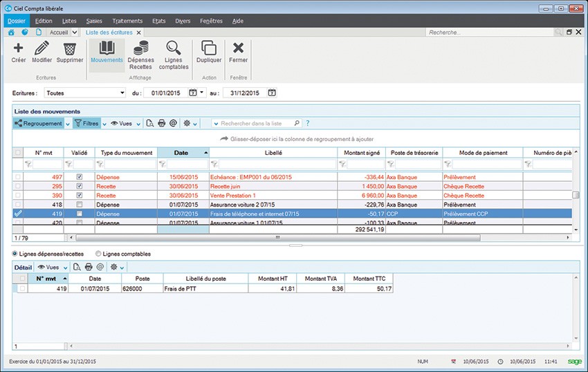Click the search magnifier at top right
This screenshot has height=372, width=588.
[558, 32]
